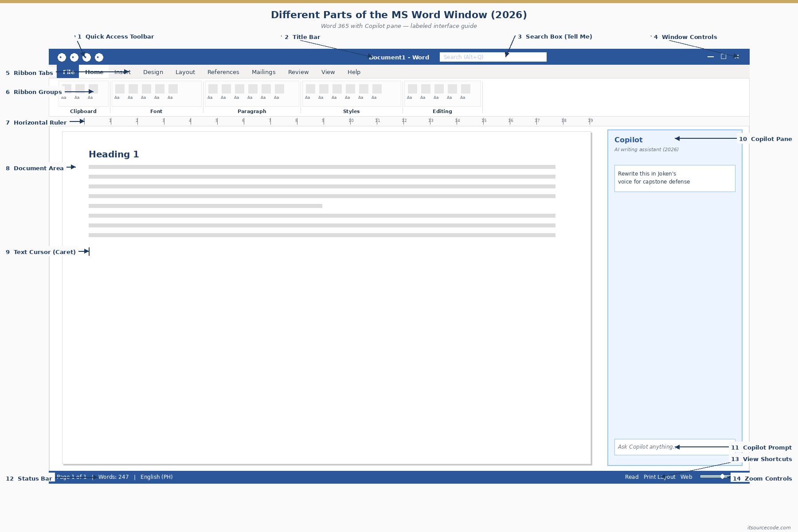The width and height of the screenshot is (798, 532).
Task: Click the fourth Quick Access Toolbar icon
Action: coord(99,57)
